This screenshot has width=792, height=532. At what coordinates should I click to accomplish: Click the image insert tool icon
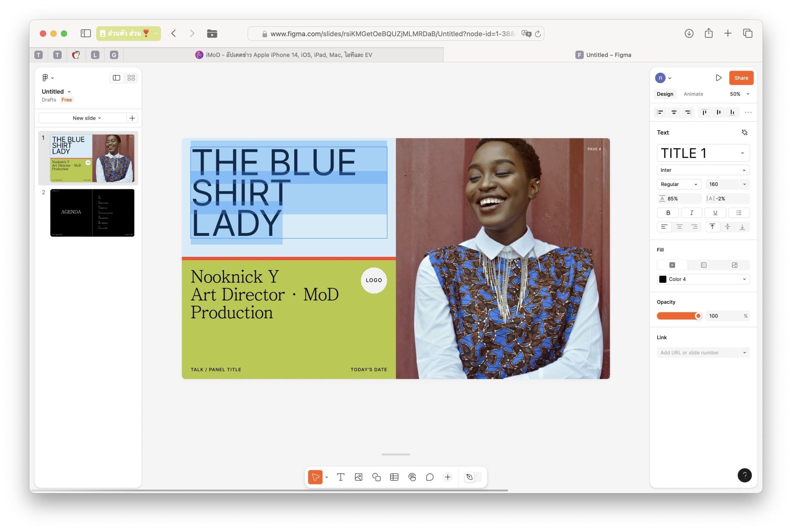click(359, 477)
